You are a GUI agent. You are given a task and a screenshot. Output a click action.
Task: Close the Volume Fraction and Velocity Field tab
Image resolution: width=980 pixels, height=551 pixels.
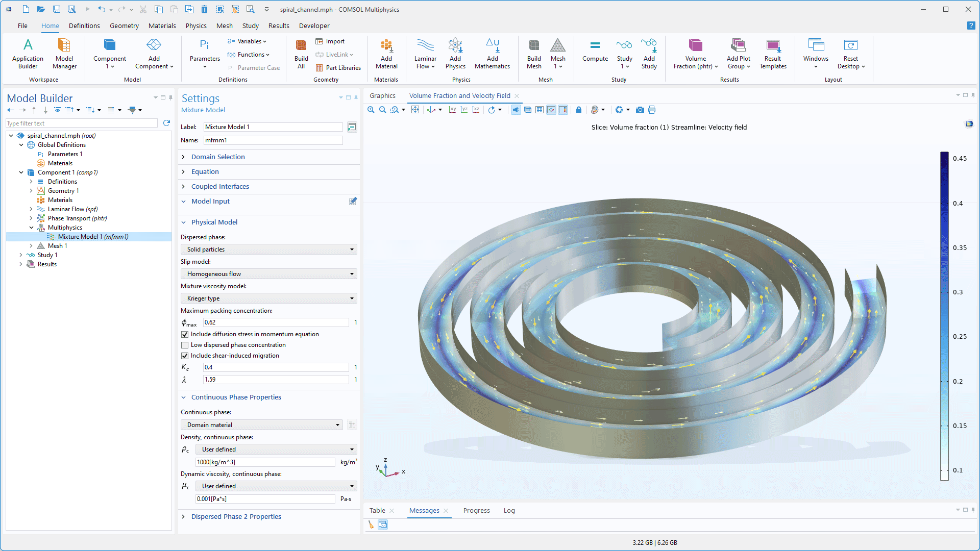[517, 95]
